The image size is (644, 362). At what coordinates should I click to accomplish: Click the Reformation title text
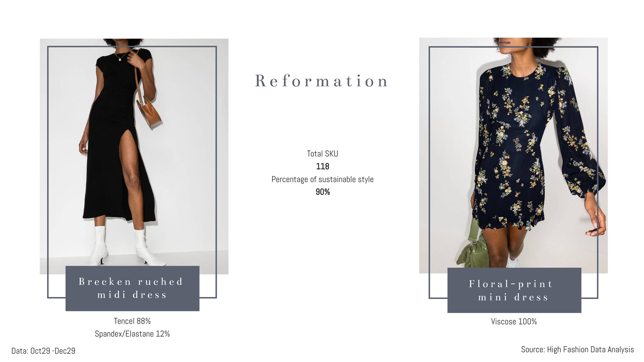321,81
